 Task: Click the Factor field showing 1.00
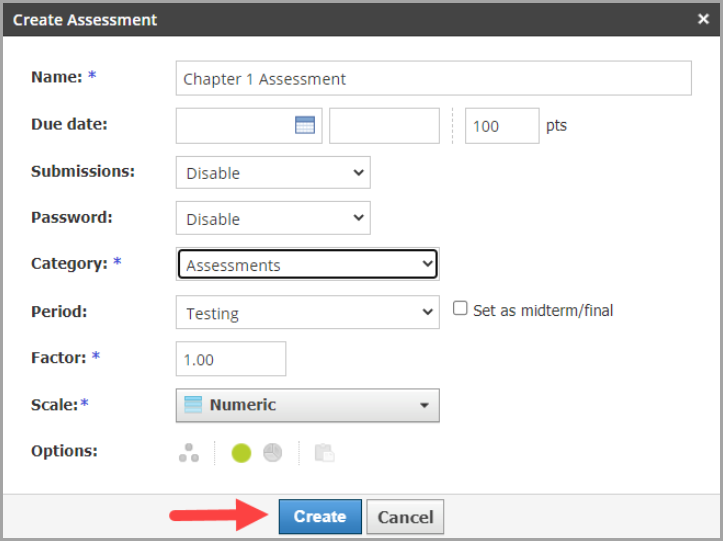pyautogui.click(x=231, y=359)
